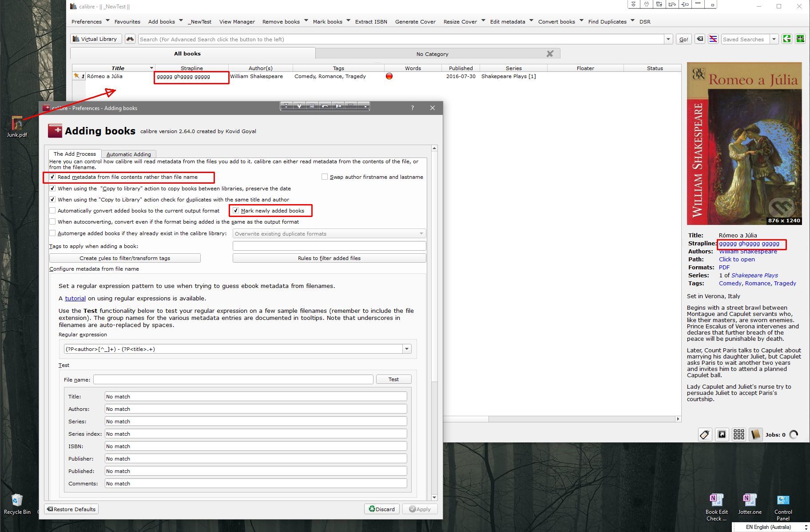
Task: Toggle Mark newly added books checkbox
Action: click(236, 211)
